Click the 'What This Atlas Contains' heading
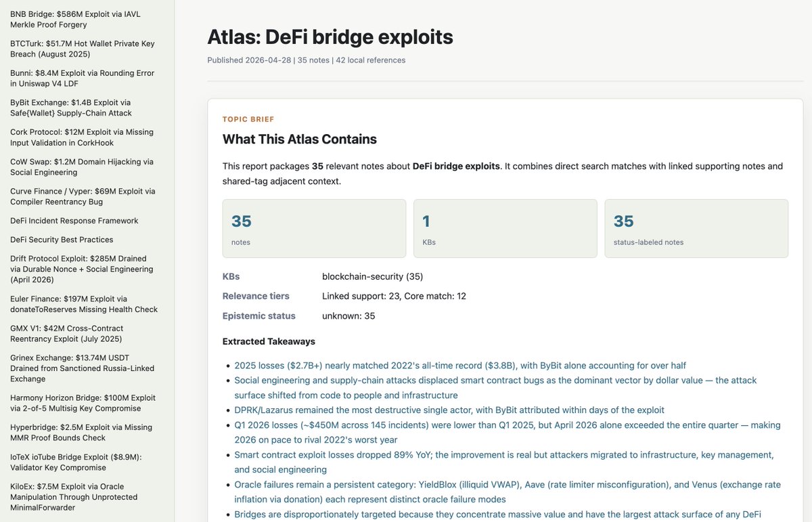This screenshot has height=522, width=812. pos(300,139)
